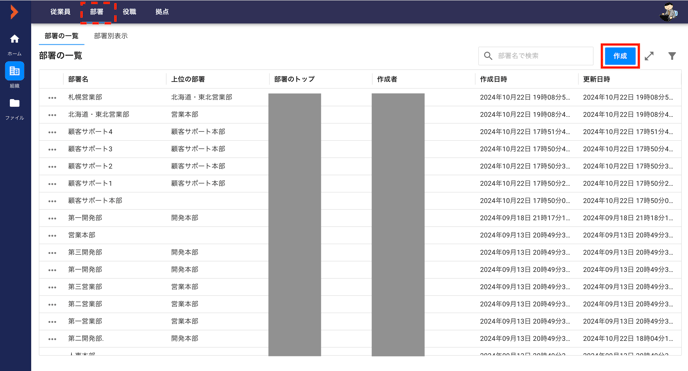
Task: Select the 部署の一覧 sub-tab
Action: click(61, 36)
